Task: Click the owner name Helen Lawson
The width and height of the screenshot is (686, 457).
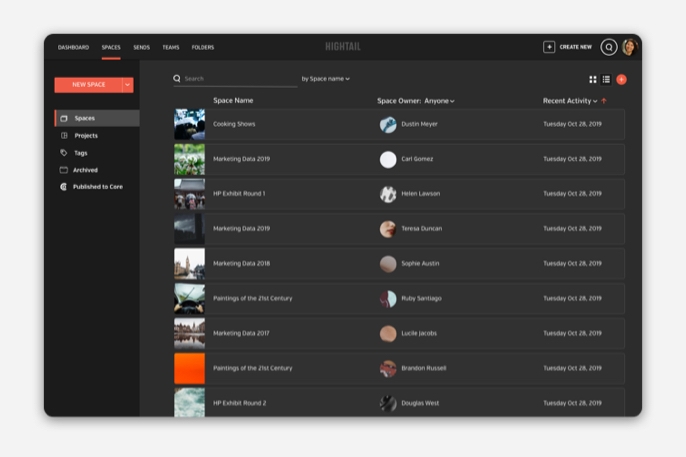Action: click(x=421, y=194)
